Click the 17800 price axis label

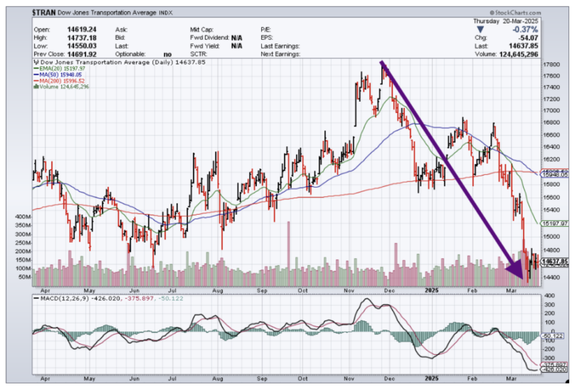click(551, 65)
